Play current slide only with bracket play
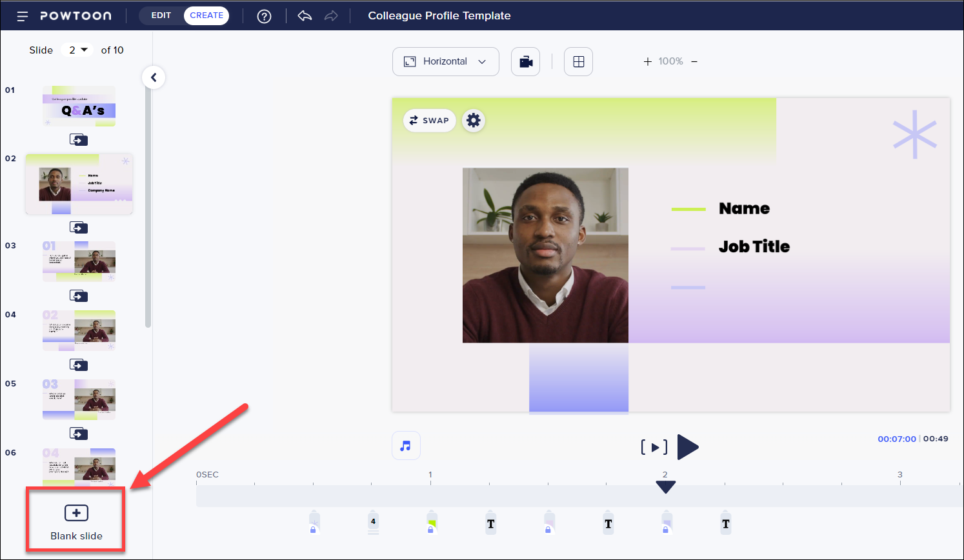The height and width of the screenshot is (560, 964). point(654,447)
